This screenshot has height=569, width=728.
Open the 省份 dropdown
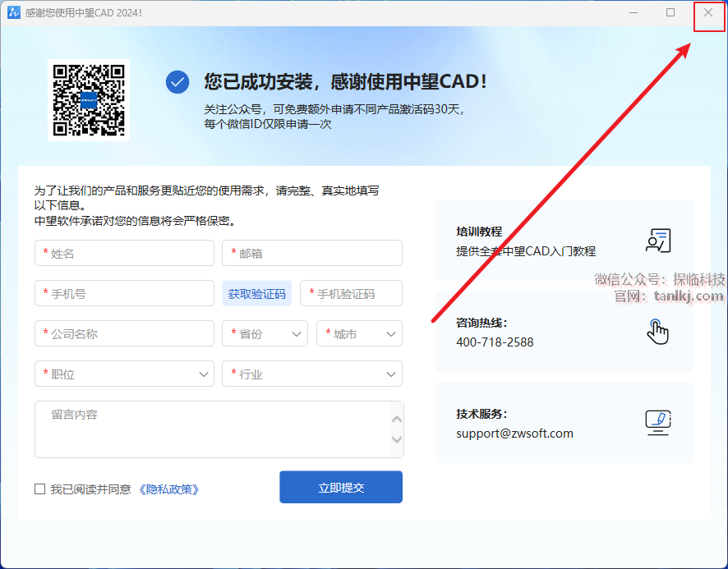tap(265, 333)
